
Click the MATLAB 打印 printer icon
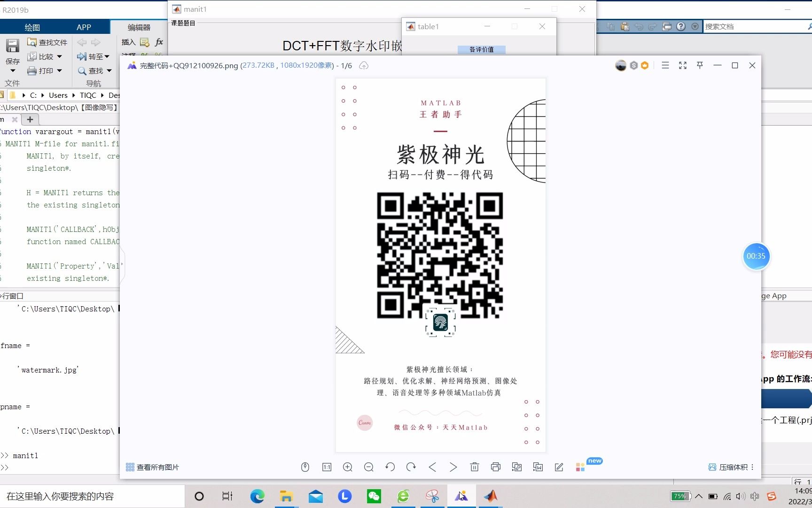tap(31, 71)
